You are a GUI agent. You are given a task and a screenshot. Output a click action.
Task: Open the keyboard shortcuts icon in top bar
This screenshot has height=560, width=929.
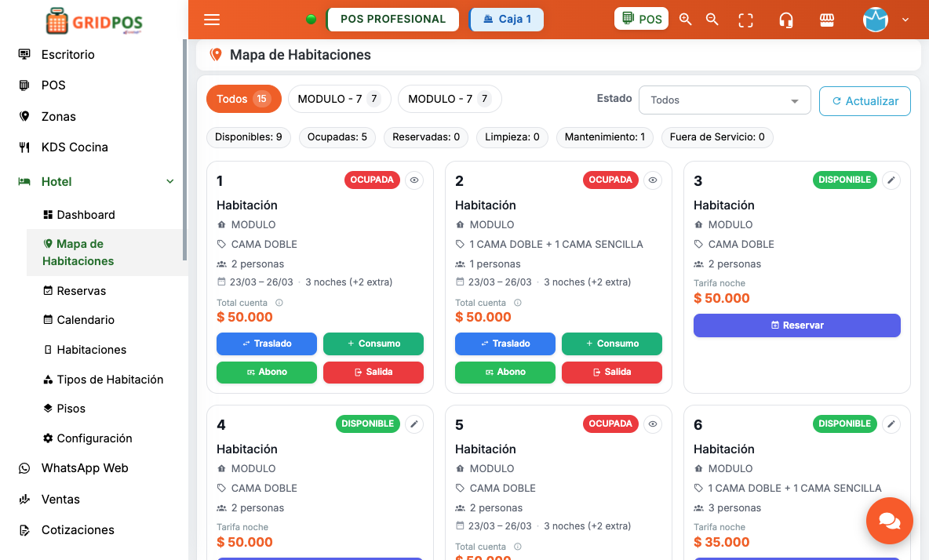[x=827, y=19]
